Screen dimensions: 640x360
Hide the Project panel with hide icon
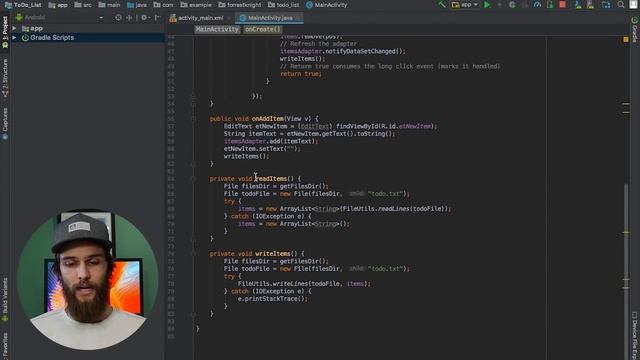158,18
